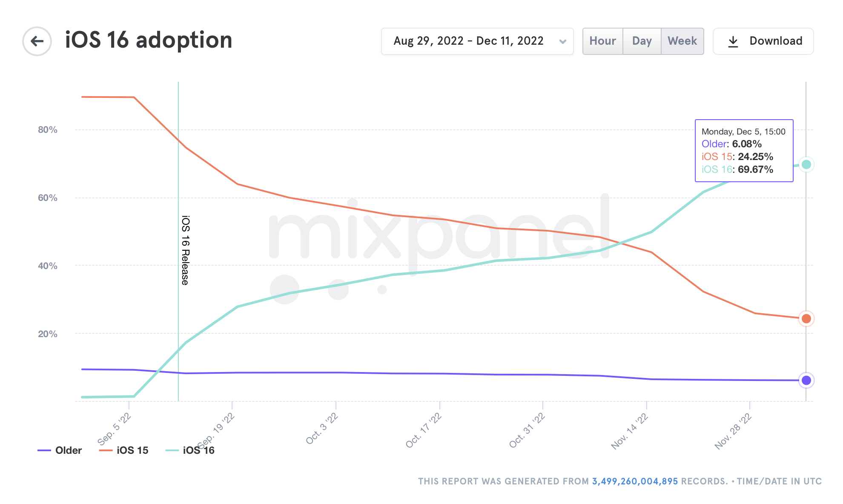The width and height of the screenshot is (843, 504).
Task: Click the orange iOS 15 data point marker
Action: coord(806,318)
